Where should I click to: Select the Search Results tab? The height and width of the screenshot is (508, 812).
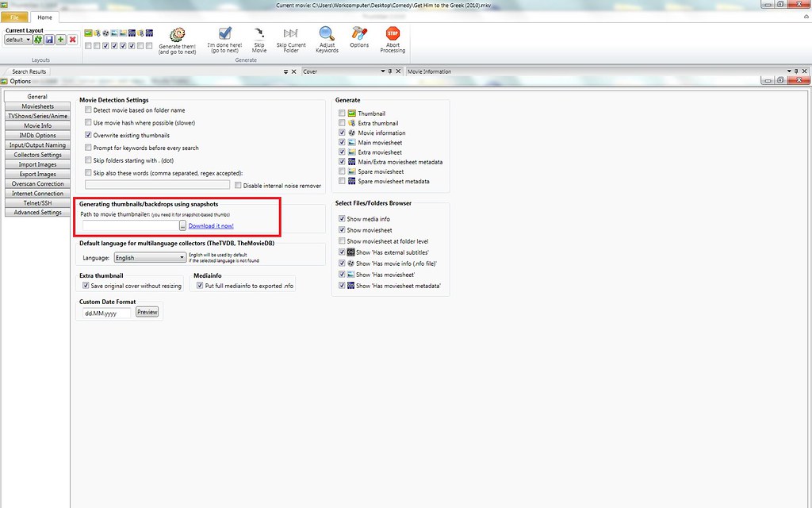(x=29, y=71)
